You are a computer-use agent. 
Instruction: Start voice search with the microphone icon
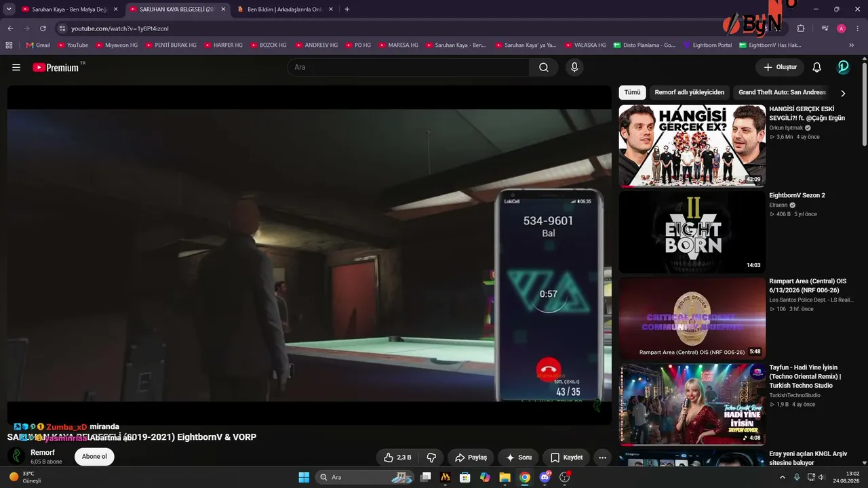click(x=574, y=67)
